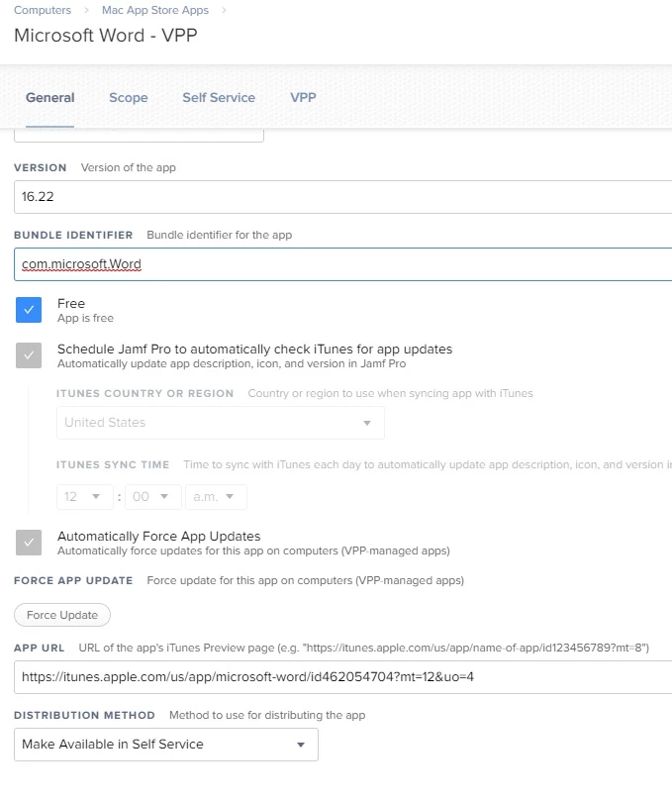Open the a.m./p.m. dropdown

[x=216, y=496]
